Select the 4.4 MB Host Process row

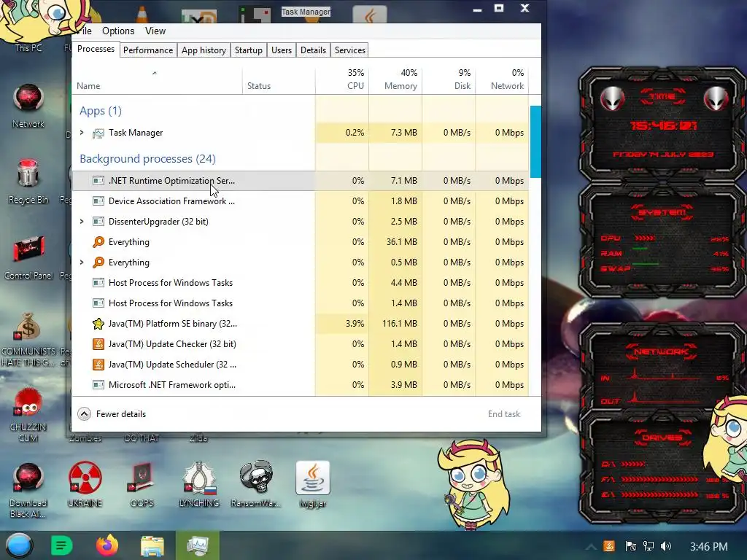(300, 283)
